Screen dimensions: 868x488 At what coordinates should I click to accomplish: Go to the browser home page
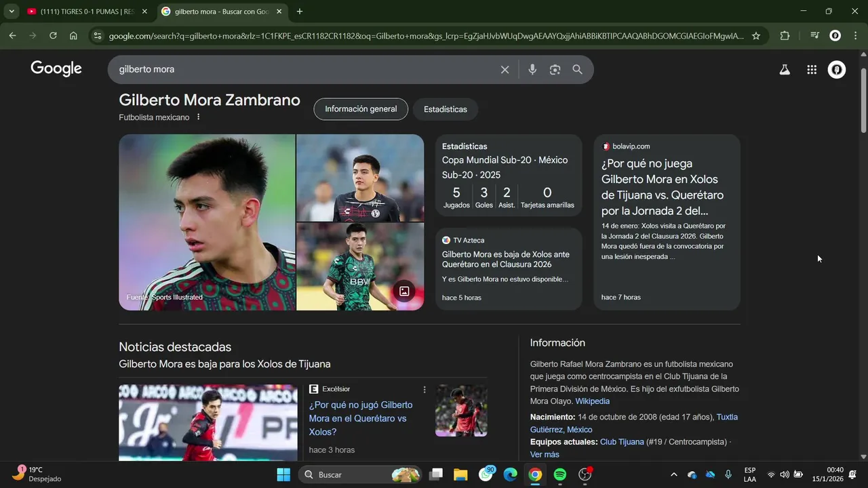73,36
